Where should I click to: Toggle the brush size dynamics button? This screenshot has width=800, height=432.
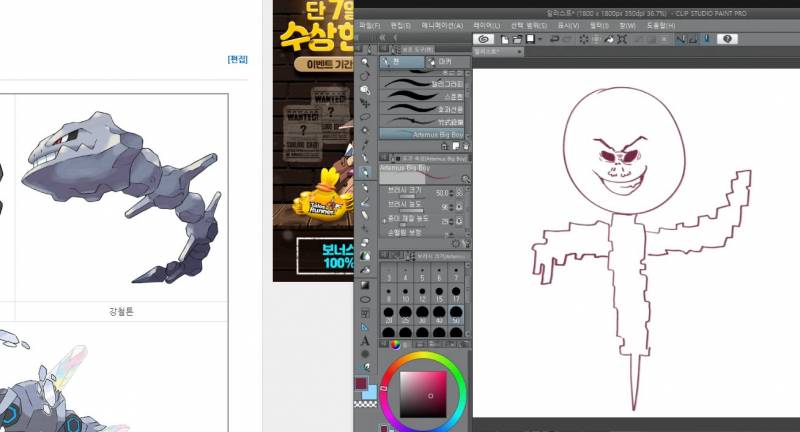459,193
